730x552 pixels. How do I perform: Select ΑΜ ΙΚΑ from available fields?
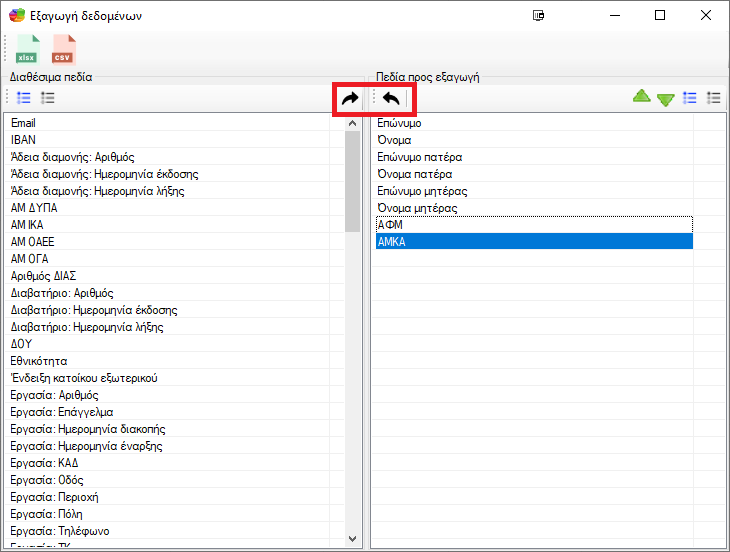click(27, 225)
